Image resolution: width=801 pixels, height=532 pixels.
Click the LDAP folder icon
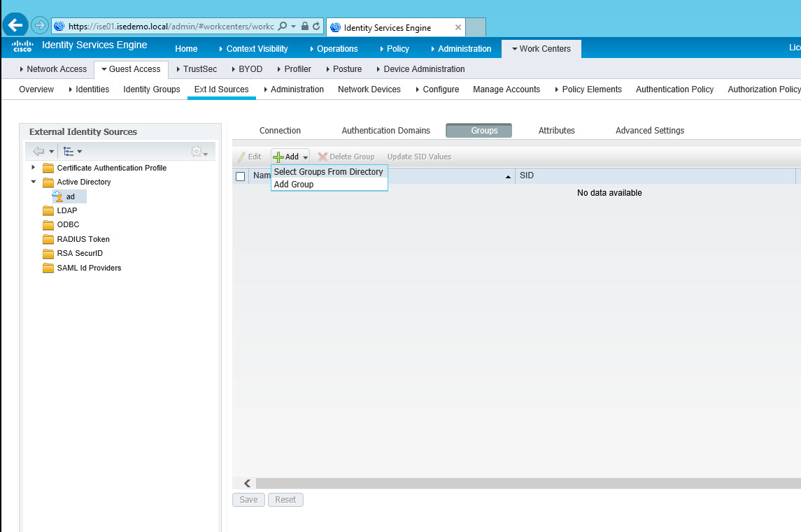click(48, 210)
